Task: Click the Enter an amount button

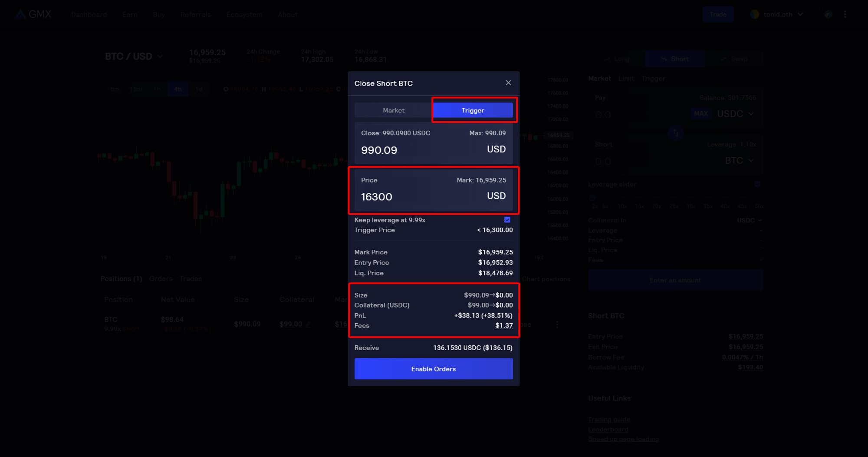Action: click(x=675, y=280)
